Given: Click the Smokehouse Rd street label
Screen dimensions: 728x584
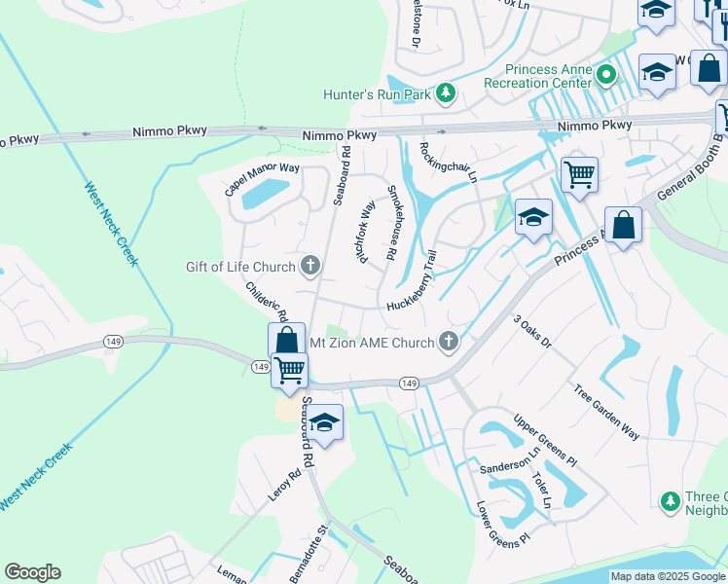Looking at the screenshot, I should (x=393, y=223).
